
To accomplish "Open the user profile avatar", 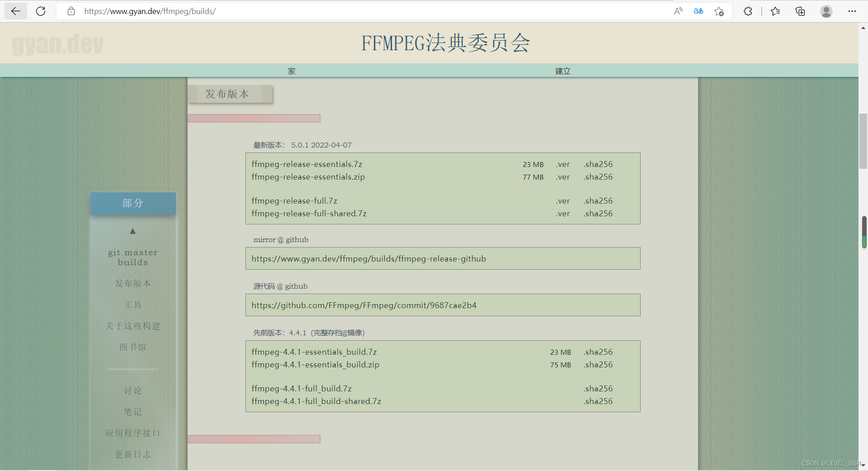I will pyautogui.click(x=826, y=11).
